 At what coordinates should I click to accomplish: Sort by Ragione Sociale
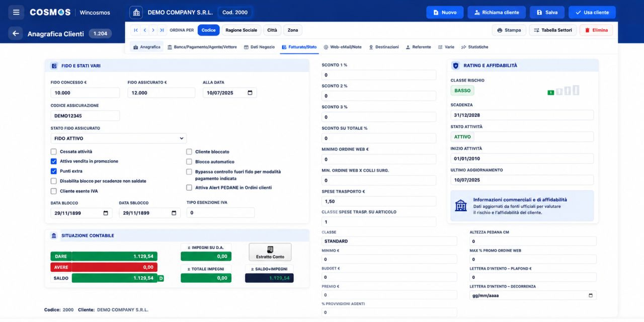(241, 30)
